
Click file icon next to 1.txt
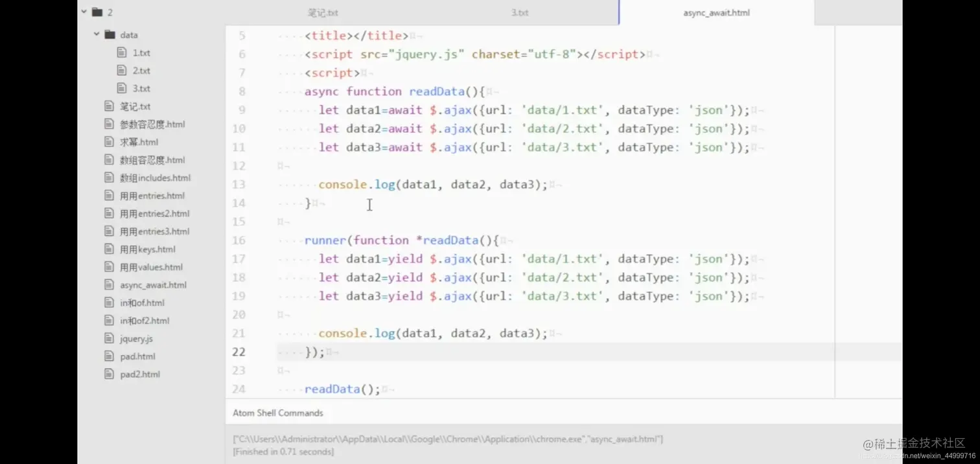(x=121, y=52)
